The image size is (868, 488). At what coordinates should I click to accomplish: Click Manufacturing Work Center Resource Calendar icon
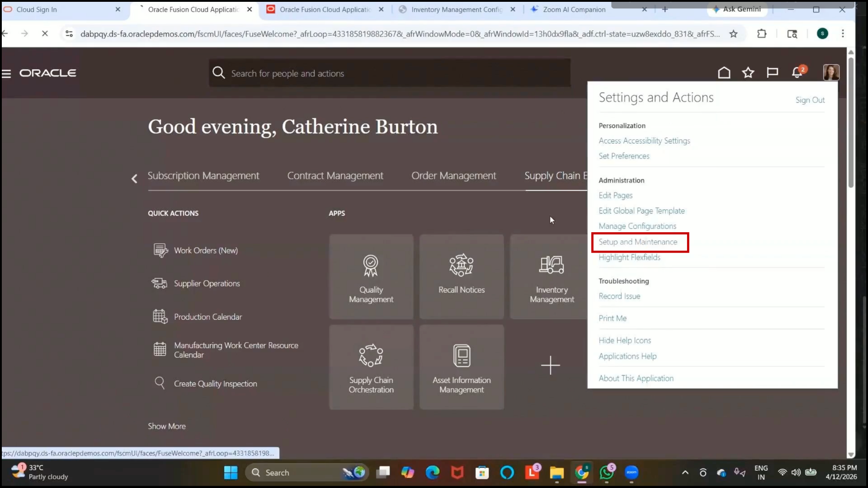pos(160,350)
